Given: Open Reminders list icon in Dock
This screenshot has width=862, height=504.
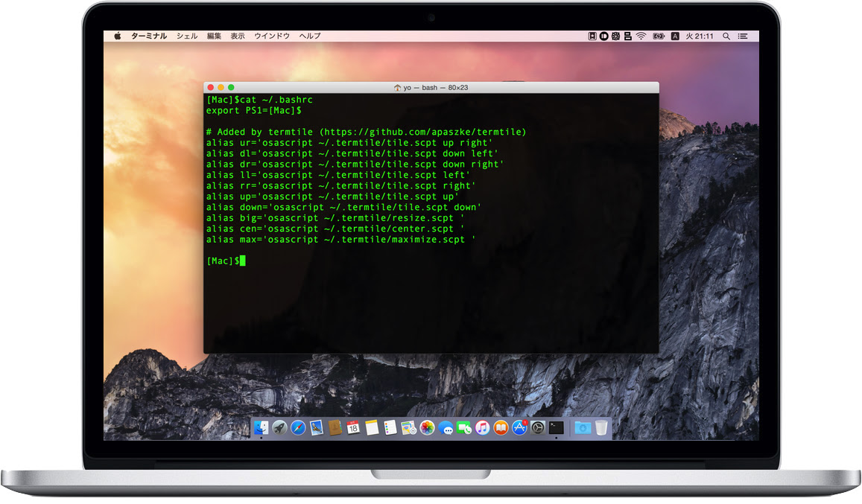Looking at the screenshot, I should tap(390, 427).
